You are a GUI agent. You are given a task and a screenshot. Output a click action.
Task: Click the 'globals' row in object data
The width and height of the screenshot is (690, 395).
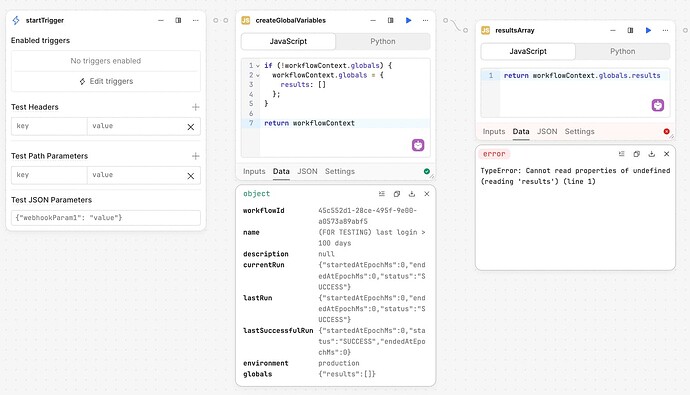pos(335,374)
